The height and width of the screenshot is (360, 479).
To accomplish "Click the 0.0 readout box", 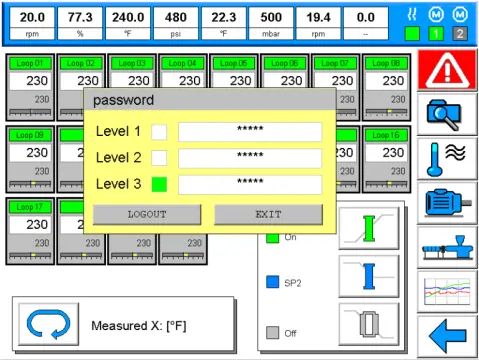I will (x=366, y=24).
